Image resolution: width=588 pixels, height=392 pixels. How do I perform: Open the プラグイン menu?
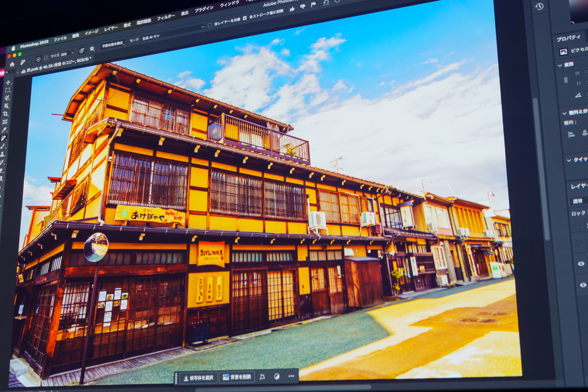point(204,9)
